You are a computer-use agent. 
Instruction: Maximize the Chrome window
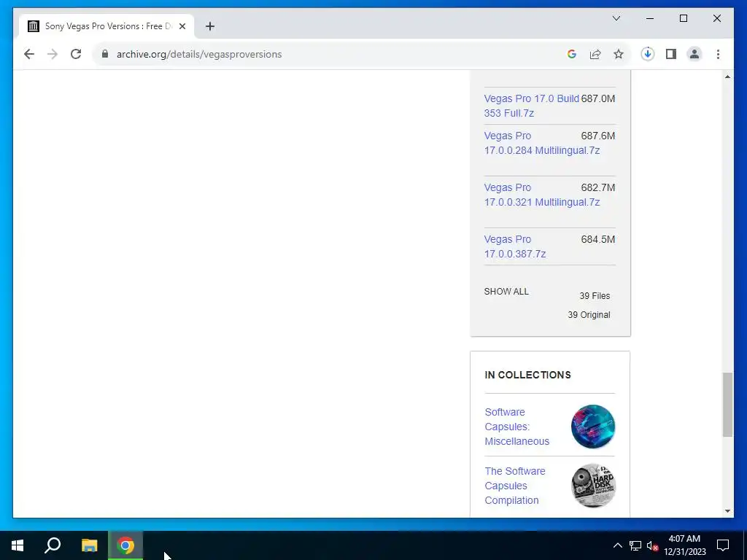683,18
